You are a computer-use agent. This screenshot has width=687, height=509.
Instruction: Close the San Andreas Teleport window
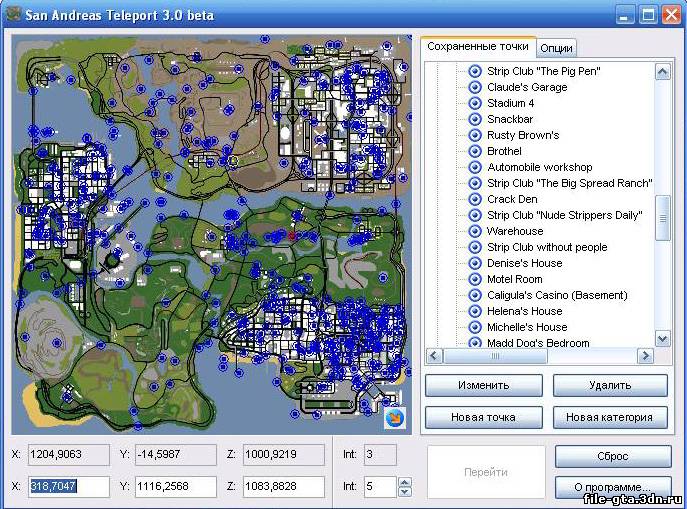(671, 15)
